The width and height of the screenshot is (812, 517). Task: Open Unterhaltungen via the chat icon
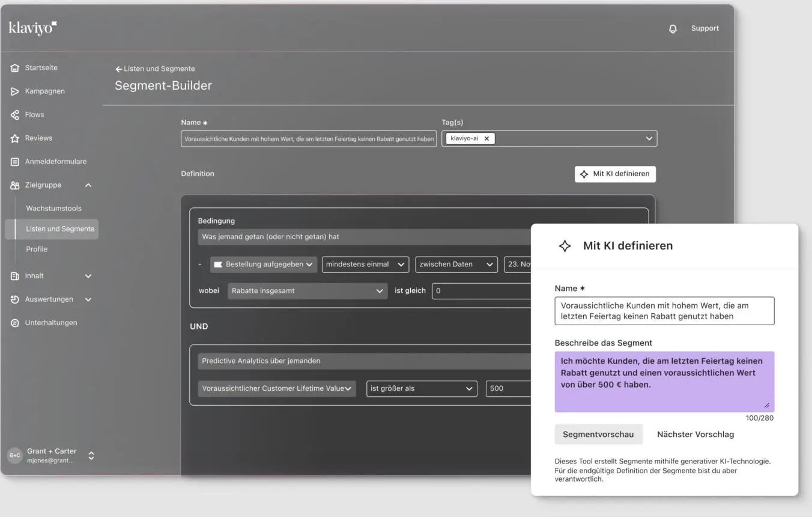(14, 322)
